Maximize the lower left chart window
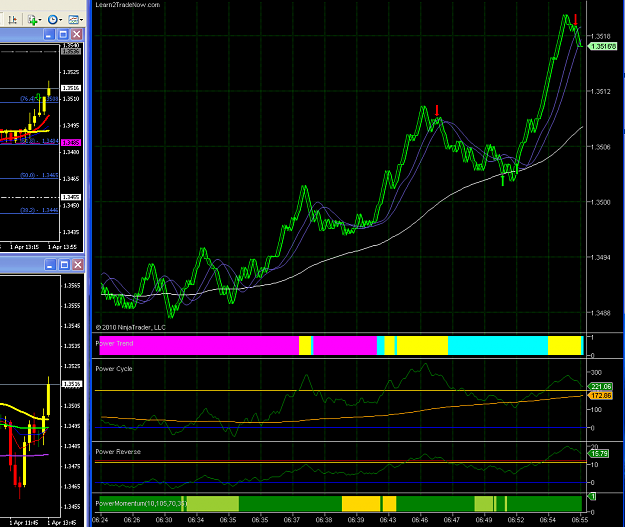625x527 pixels. pos(64,265)
